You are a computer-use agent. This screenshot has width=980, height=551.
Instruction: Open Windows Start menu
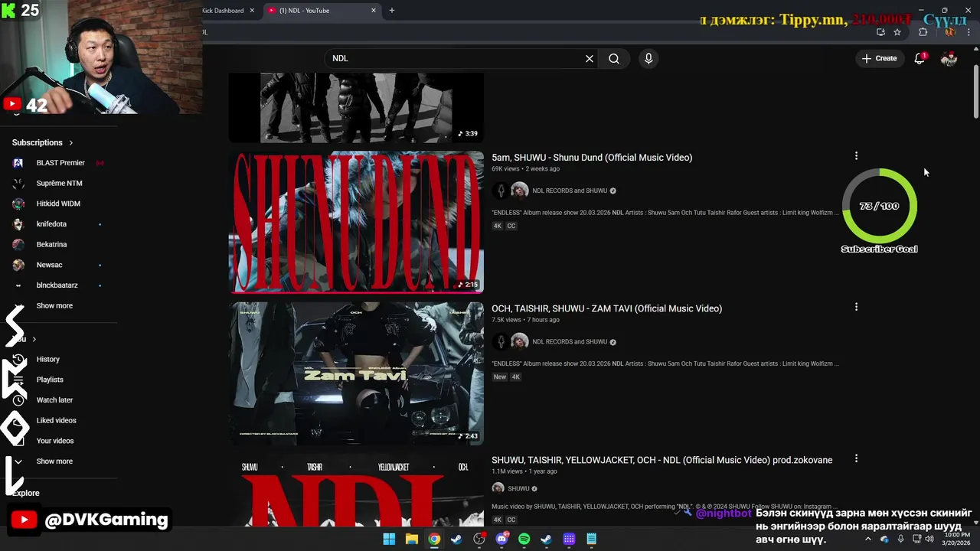389,539
